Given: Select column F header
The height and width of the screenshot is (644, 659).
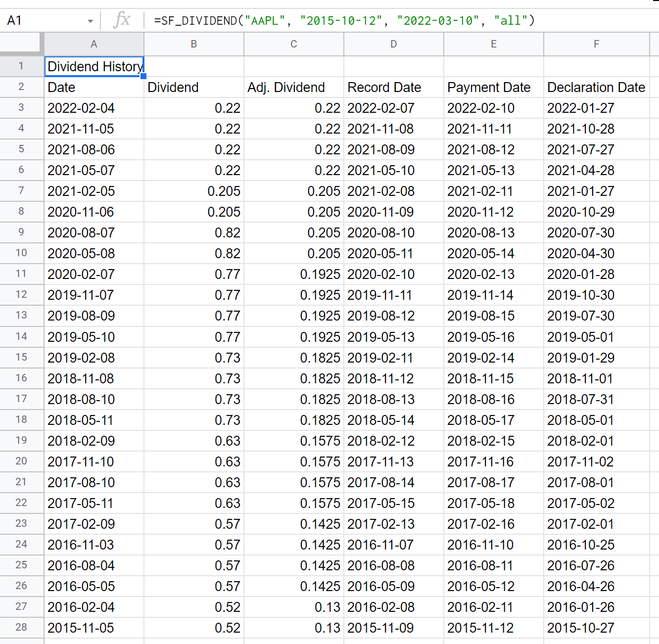Looking at the screenshot, I should [597, 44].
